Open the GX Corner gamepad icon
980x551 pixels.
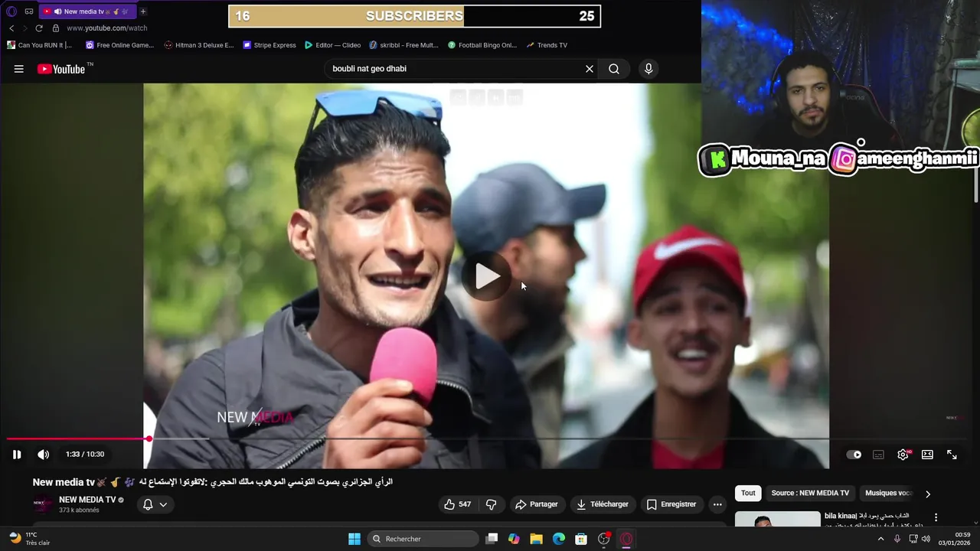tap(29, 11)
